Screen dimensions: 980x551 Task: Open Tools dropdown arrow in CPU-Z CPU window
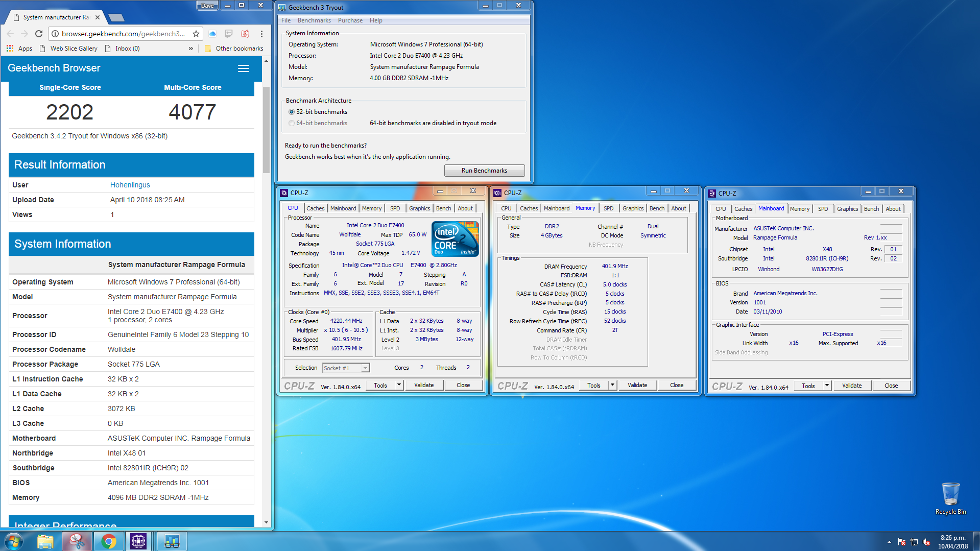click(399, 385)
